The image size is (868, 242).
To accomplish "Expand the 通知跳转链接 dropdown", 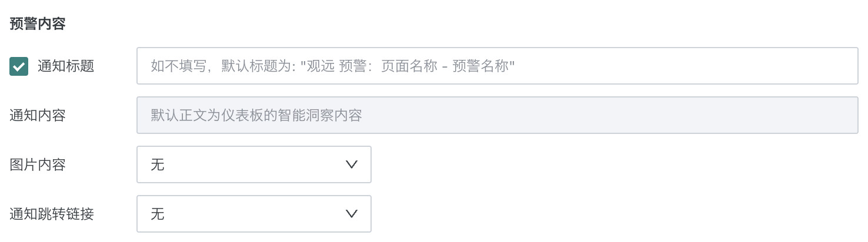I will 253,214.
